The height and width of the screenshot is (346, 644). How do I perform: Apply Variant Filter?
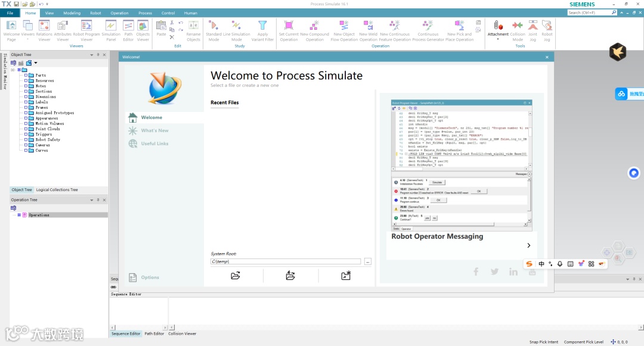(262, 31)
